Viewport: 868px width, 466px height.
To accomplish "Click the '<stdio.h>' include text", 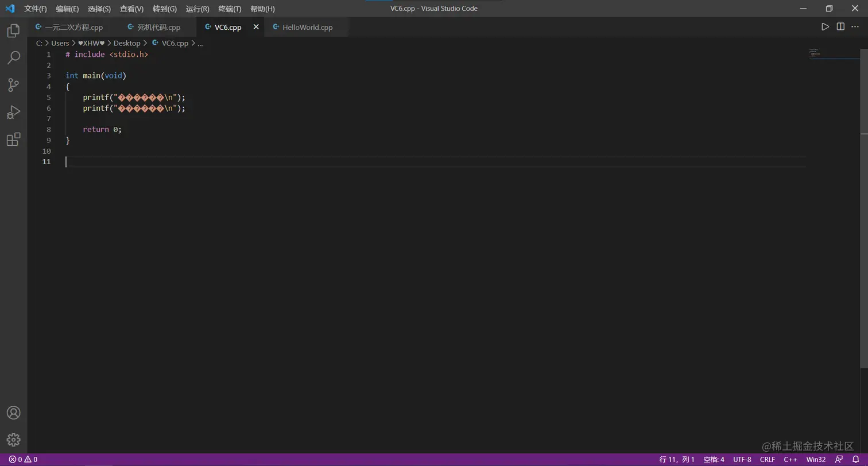I will pos(129,55).
